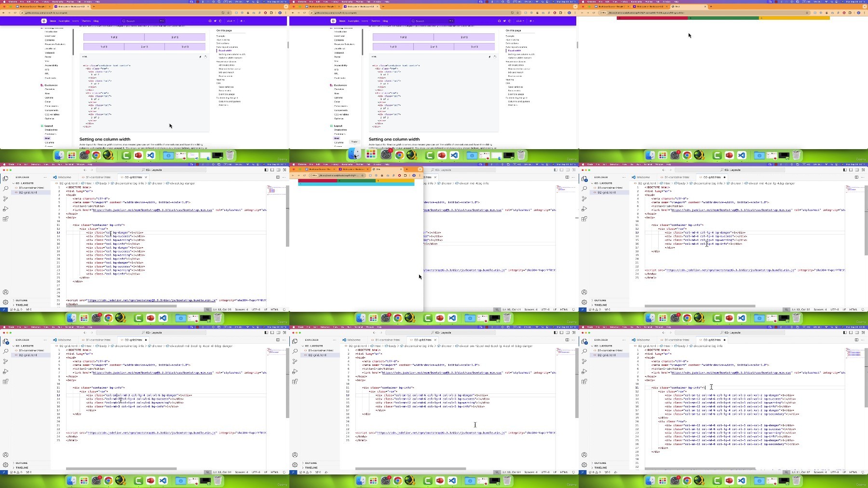Toggle Panel in middle-right VS Code frame
This screenshot has height=488, width=868.
point(851,170)
